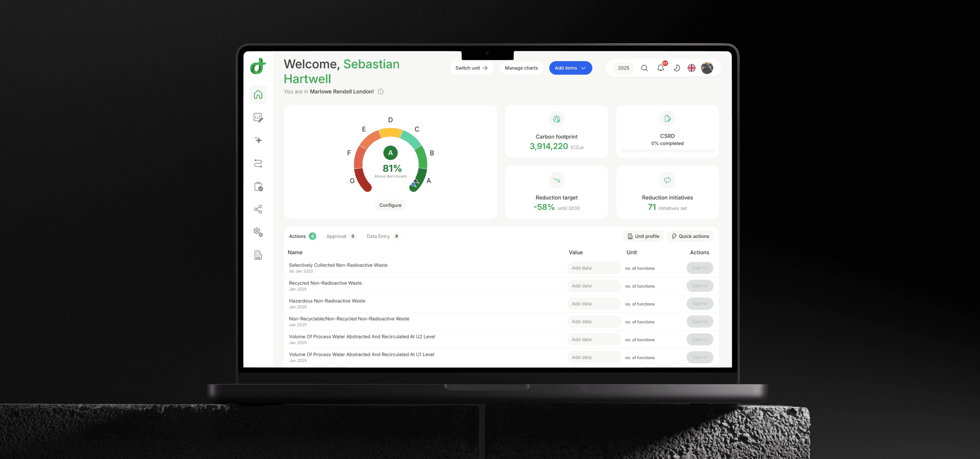
Task: Open Quick actions
Action: point(690,236)
